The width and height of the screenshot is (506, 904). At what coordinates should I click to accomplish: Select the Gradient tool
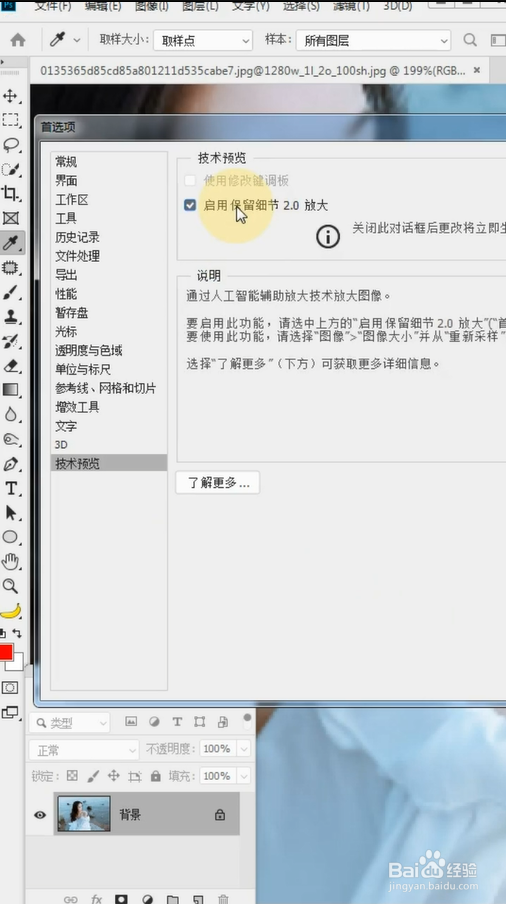10,390
